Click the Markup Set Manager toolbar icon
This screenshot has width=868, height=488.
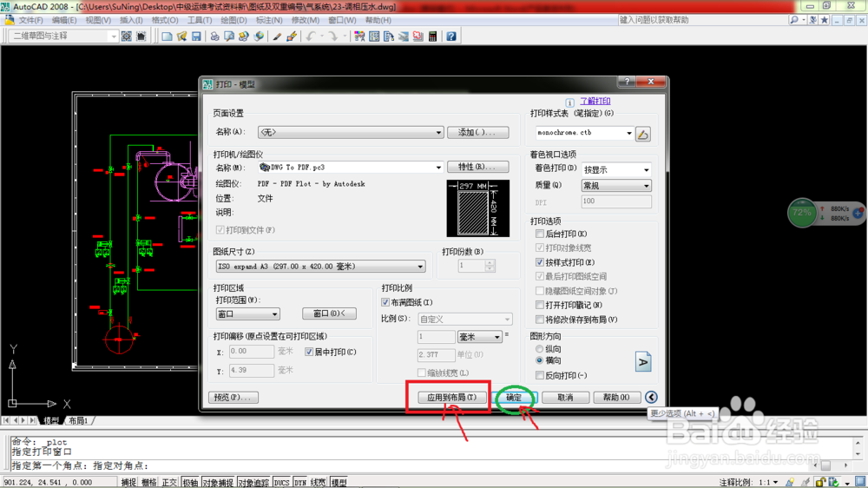418,36
